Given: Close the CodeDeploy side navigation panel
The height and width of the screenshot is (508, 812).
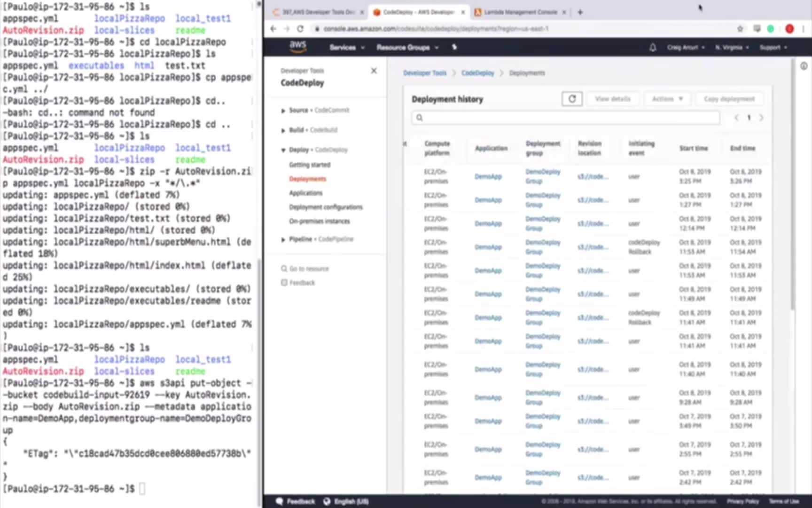Looking at the screenshot, I should coord(374,71).
